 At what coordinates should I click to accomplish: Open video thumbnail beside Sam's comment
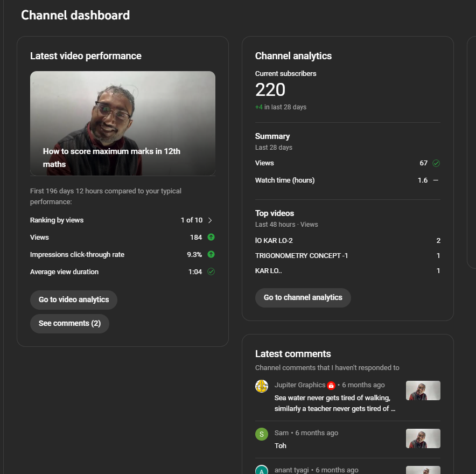click(x=423, y=438)
